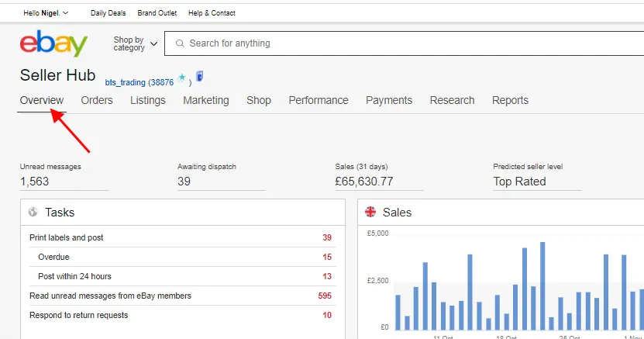Switch to the Orders tab
Image resolution: width=644 pixels, height=339 pixels.
point(97,100)
